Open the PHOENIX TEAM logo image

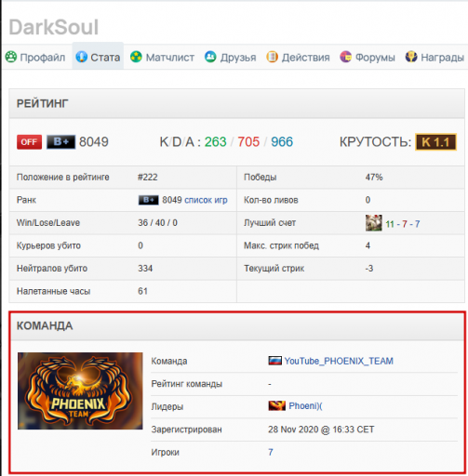(80, 390)
